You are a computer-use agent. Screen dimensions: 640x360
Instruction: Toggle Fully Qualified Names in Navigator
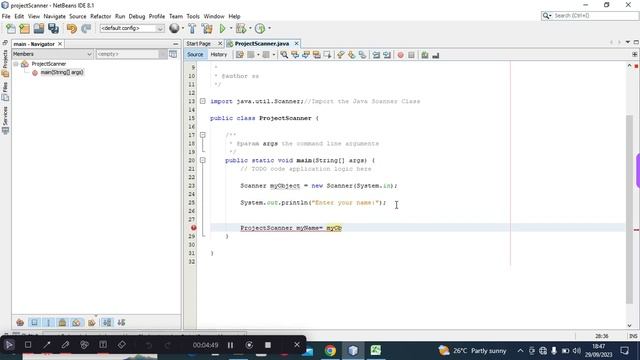click(x=92, y=322)
